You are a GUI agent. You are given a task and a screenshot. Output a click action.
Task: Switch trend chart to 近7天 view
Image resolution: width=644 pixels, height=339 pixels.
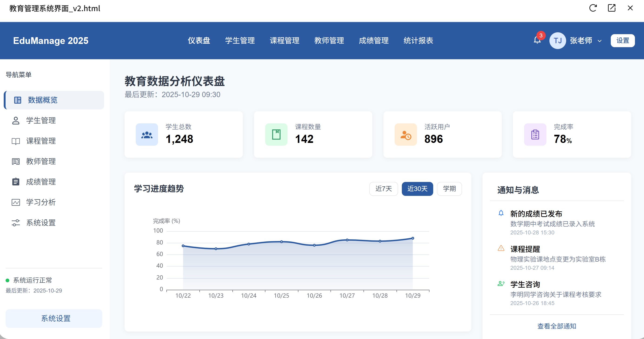click(x=383, y=189)
